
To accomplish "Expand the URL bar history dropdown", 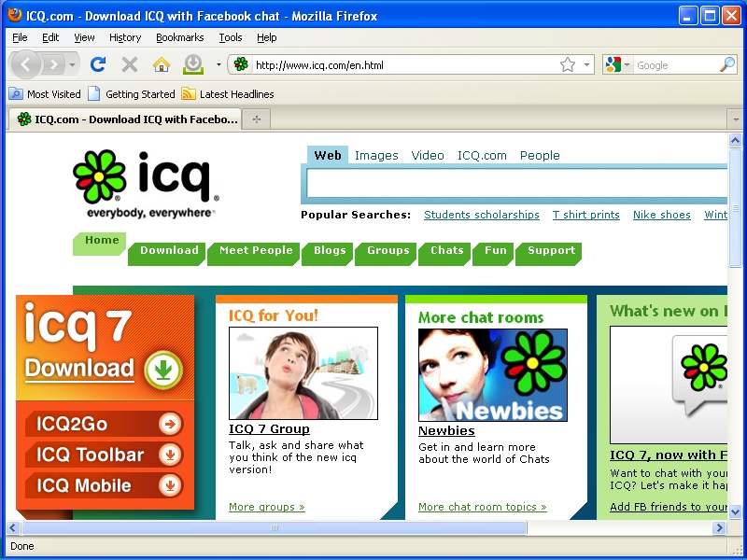I will 587,65.
